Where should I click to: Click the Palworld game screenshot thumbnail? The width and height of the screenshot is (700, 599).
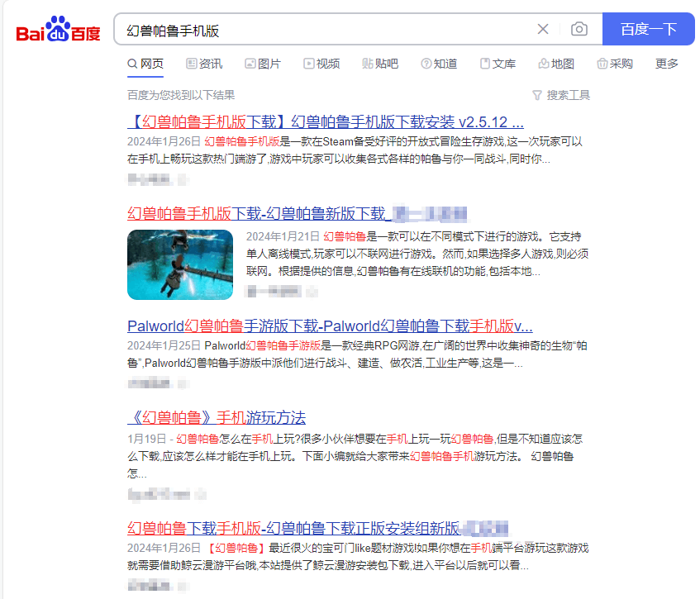(x=179, y=264)
